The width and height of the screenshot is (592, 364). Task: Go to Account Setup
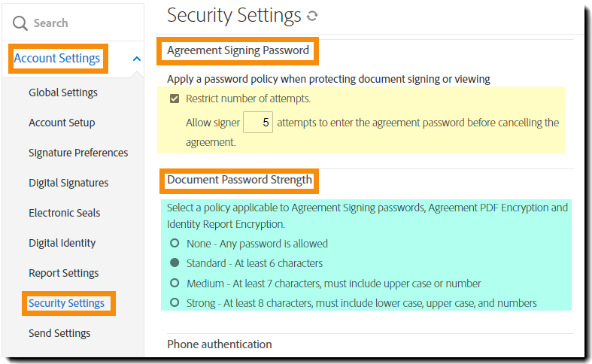62,123
